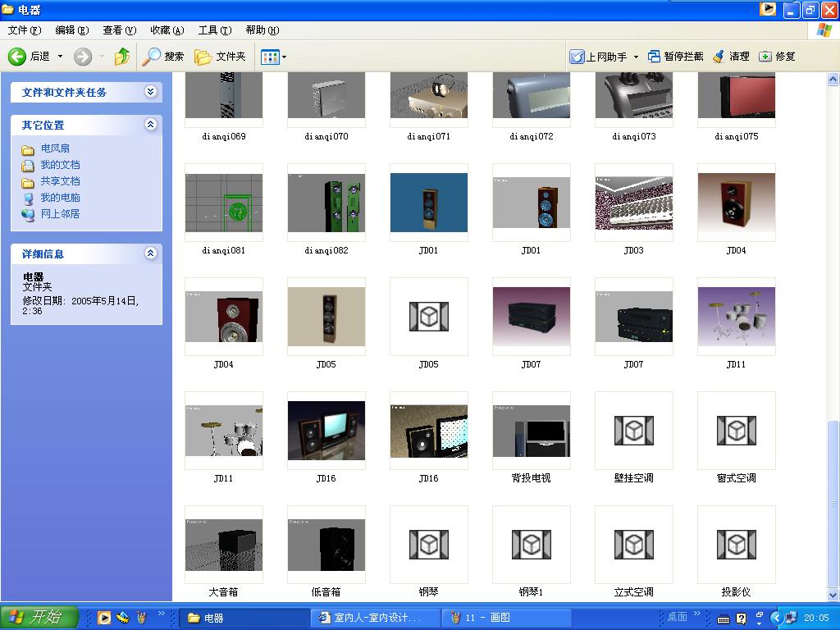
Task: Open the 电风扇 folder link
Action: point(55,148)
